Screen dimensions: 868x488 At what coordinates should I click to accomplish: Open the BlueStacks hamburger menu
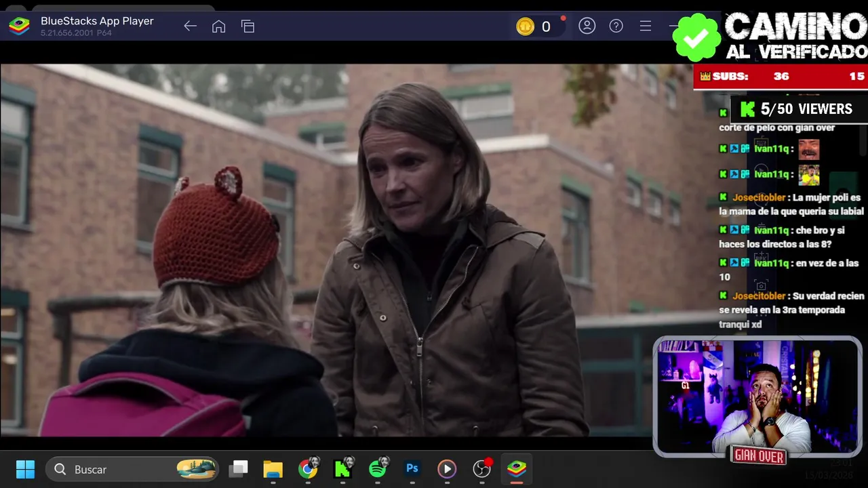coord(645,26)
